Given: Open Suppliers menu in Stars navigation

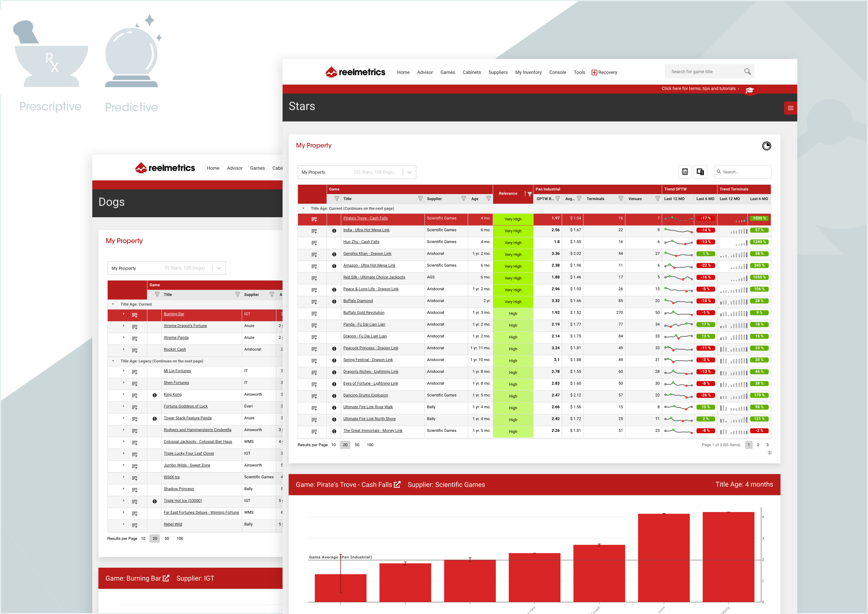Looking at the screenshot, I should point(498,72).
